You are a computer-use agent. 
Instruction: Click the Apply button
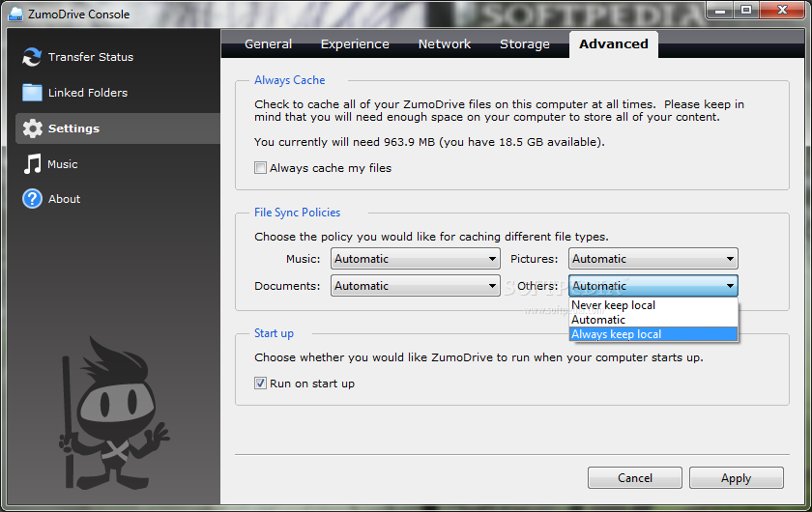pos(736,478)
